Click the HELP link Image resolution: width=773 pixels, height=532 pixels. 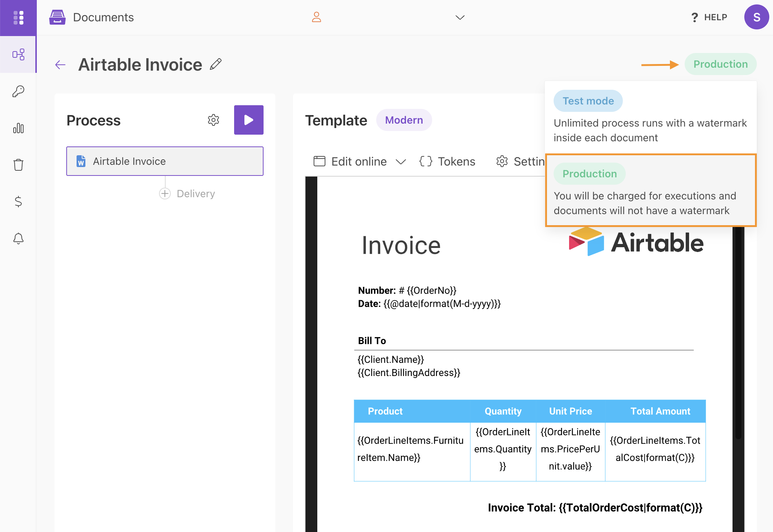(x=709, y=17)
